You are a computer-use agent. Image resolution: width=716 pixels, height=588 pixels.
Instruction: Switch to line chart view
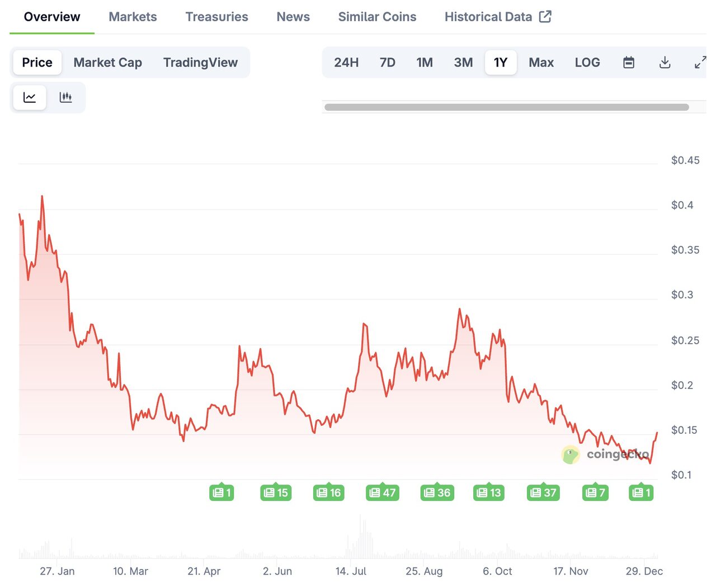[x=30, y=98]
